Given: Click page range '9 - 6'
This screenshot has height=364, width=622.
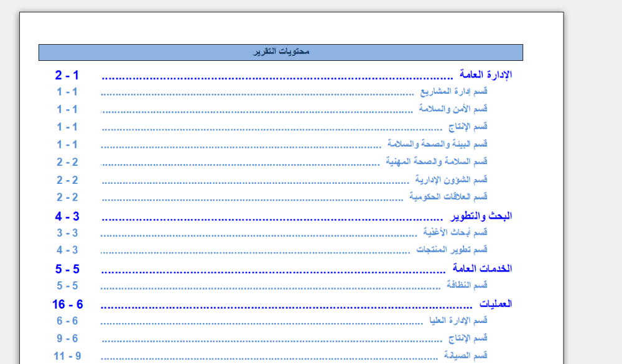Looking at the screenshot, I should click(67, 339).
